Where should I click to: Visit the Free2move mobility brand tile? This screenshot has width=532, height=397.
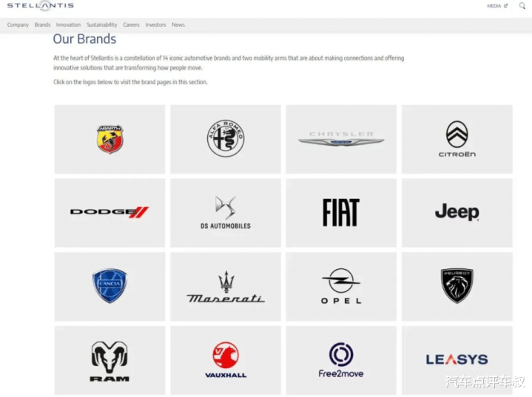tap(341, 360)
